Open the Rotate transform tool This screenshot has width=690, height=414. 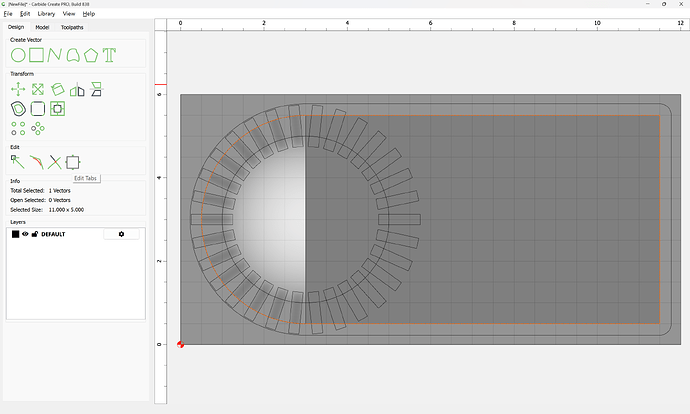coord(57,89)
